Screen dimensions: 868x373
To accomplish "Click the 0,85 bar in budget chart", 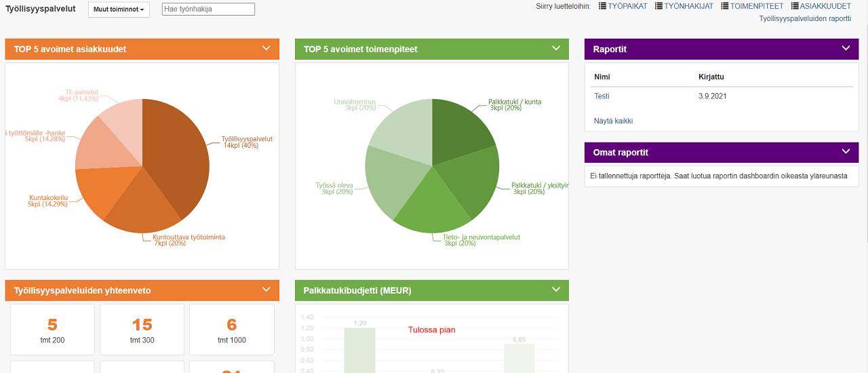I will click(x=519, y=358).
